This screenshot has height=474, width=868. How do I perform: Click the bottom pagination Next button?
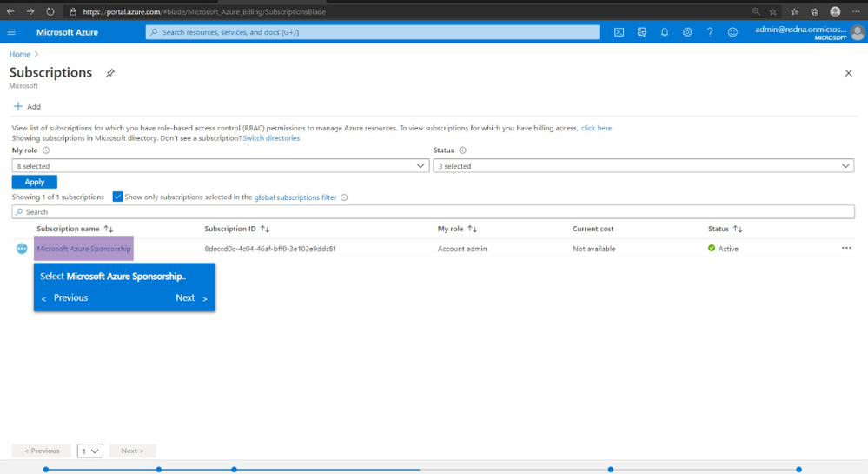(132, 451)
